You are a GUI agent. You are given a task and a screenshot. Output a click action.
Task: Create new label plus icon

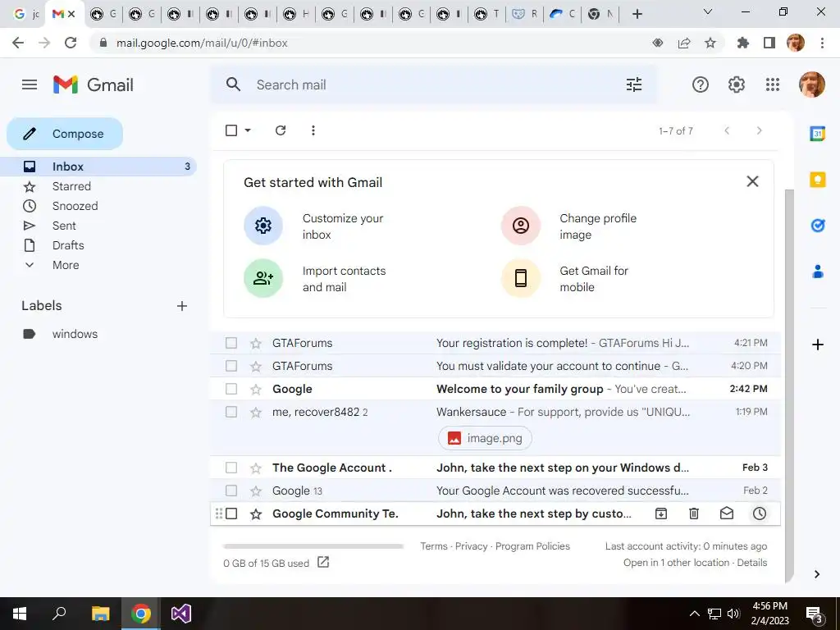tap(182, 306)
